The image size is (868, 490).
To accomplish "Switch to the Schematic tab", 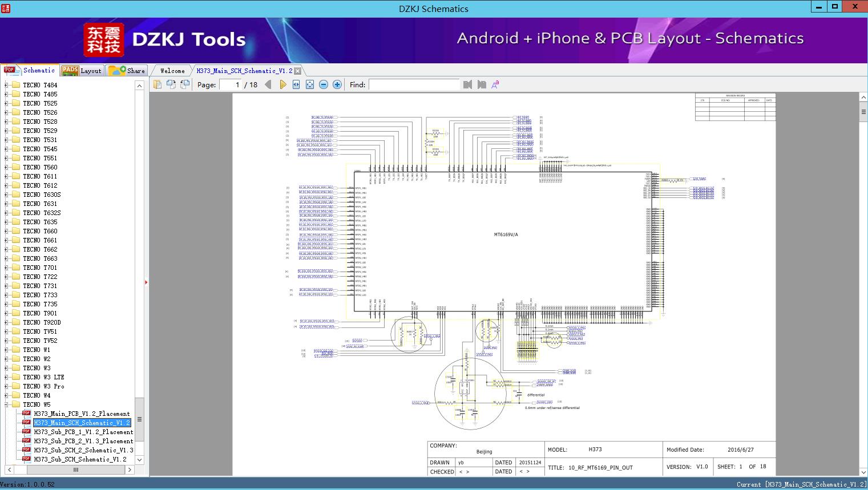I will (30, 70).
